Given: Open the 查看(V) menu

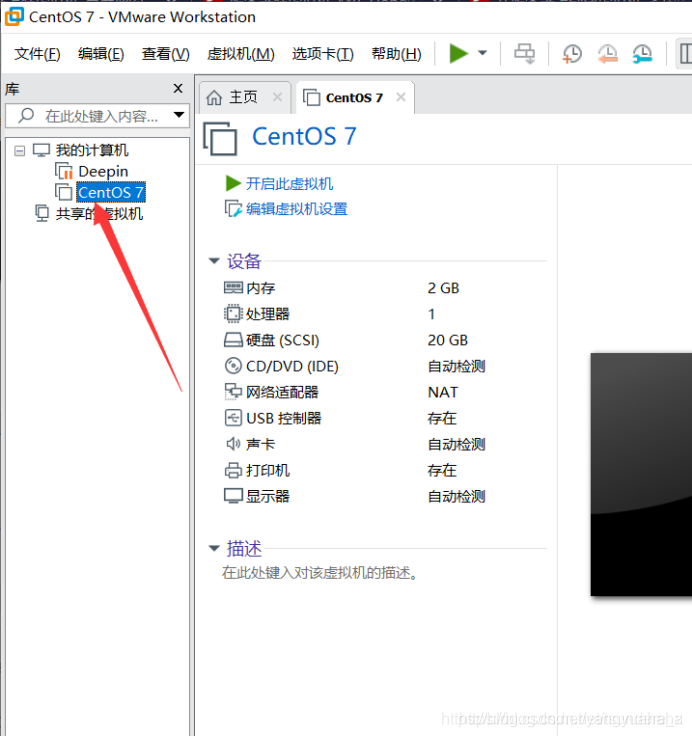Looking at the screenshot, I should tap(165, 54).
